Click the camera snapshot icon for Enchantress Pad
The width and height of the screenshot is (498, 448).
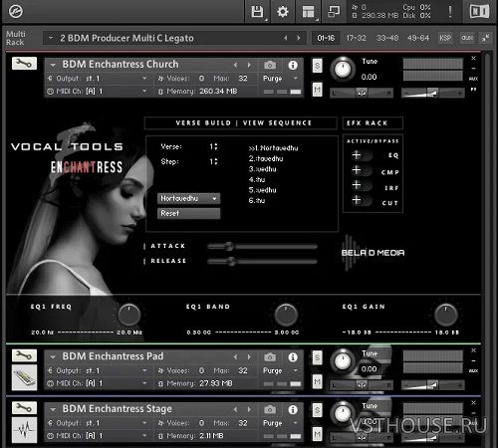[270, 357]
